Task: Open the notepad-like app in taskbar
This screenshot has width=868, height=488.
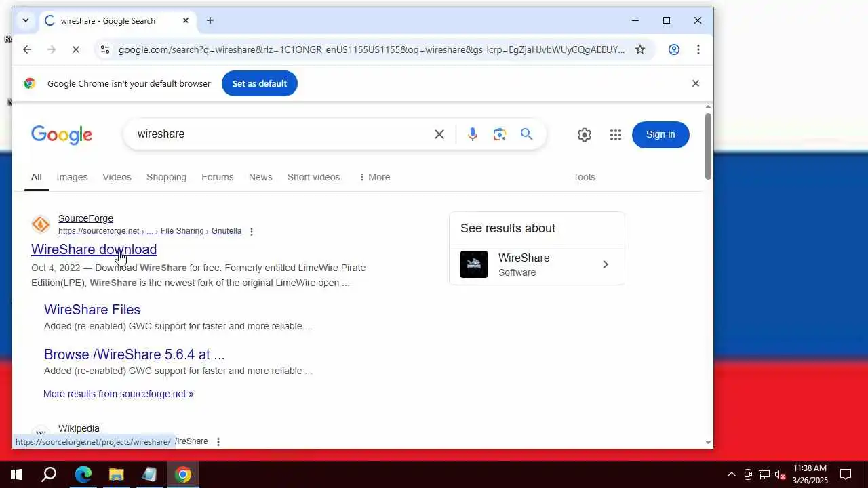Action: coord(150,474)
